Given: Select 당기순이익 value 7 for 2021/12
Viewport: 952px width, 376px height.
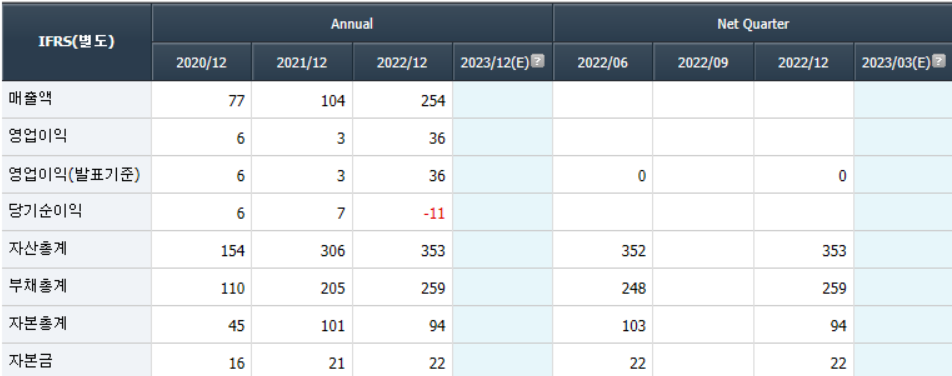Looking at the screenshot, I should coord(341,214).
